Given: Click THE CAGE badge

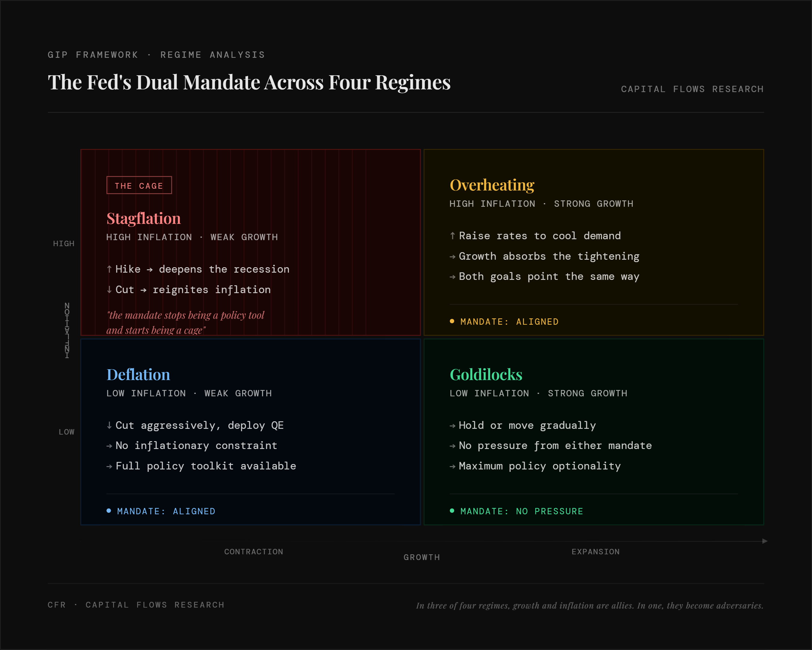Looking at the screenshot, I should [x=139, y=185].
